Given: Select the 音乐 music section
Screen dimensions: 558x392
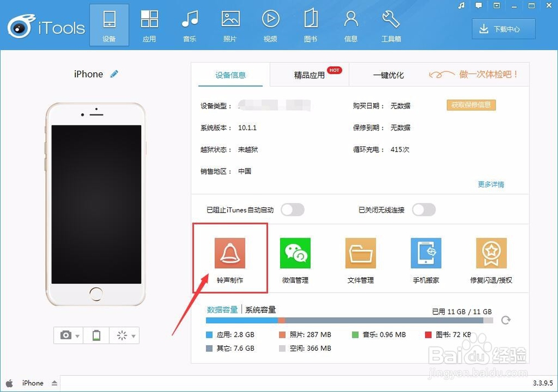Looking at the screenshot, I should click(190, 25).
